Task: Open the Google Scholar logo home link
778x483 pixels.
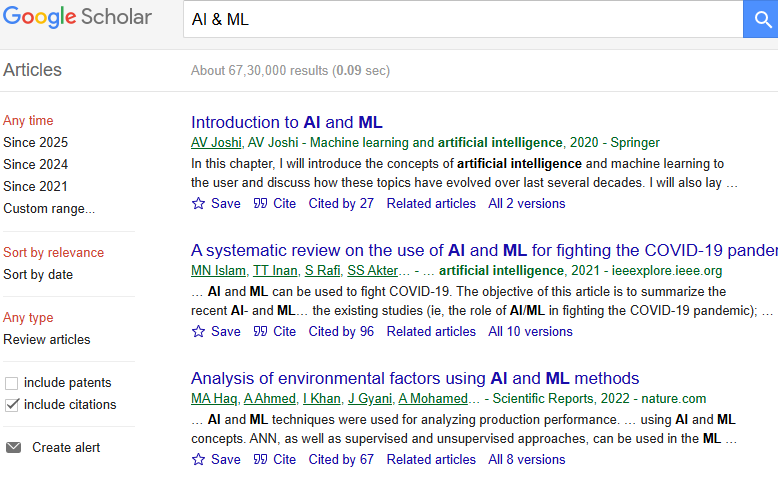Action: pos(77,17)
